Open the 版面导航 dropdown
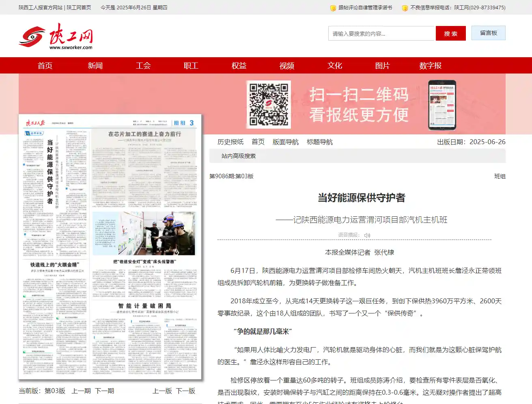The width and height of the screenshot is (532, 404). [x=285, y=142]
